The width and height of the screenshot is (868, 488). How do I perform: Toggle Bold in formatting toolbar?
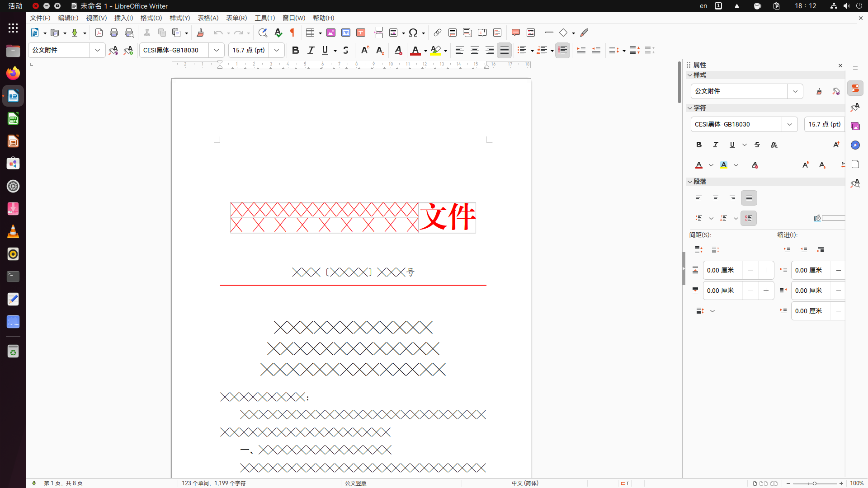coord(296,50)
